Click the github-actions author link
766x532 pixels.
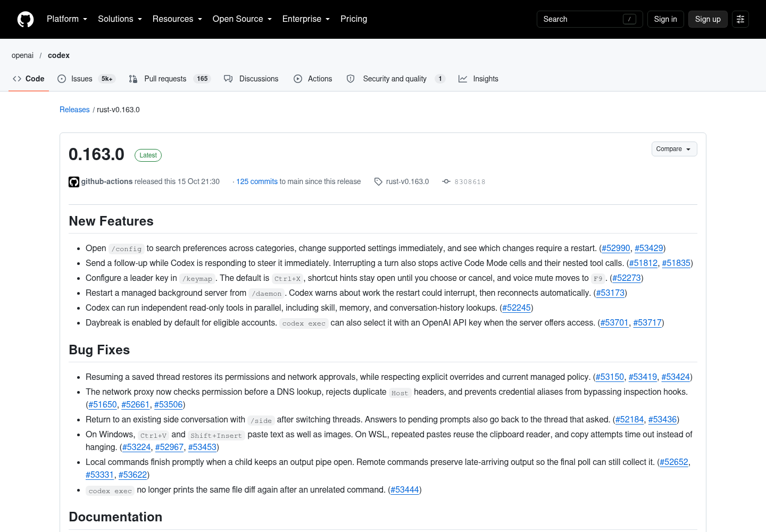click(107, 181)
